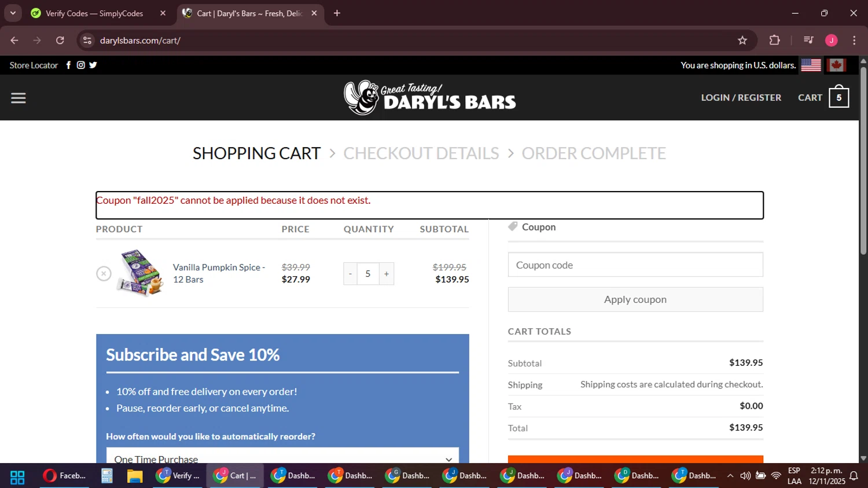Open Daryl's Bars Instagram icon

click(81, 65)
